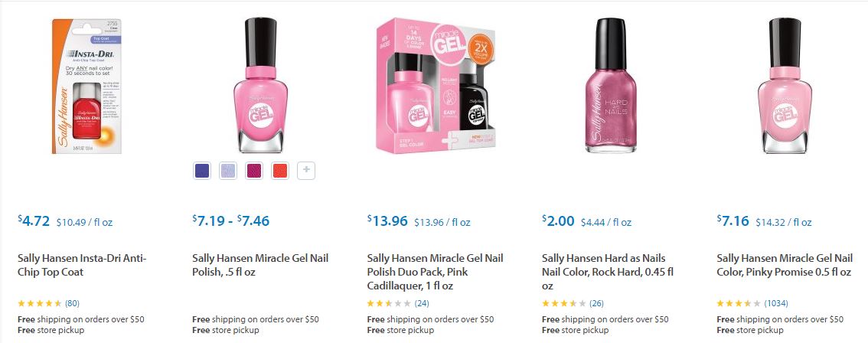Open Hard as Nails bottle image
This screenshot has height=343, width=868.
(610, 84)
